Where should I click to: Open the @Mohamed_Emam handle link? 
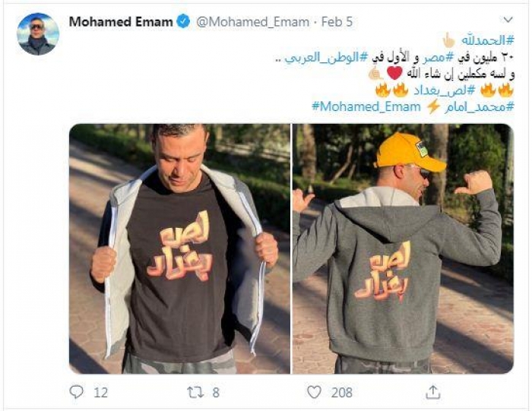point(253,22)
